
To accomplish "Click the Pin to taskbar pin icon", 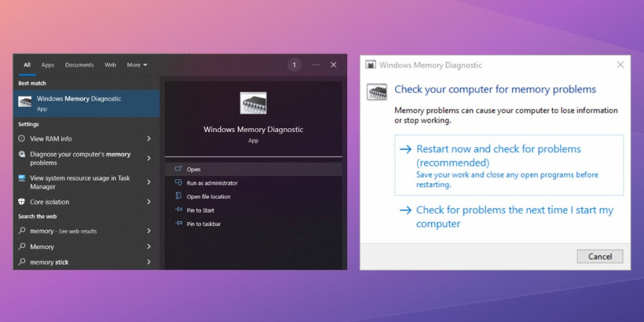I will coord(178,223).
